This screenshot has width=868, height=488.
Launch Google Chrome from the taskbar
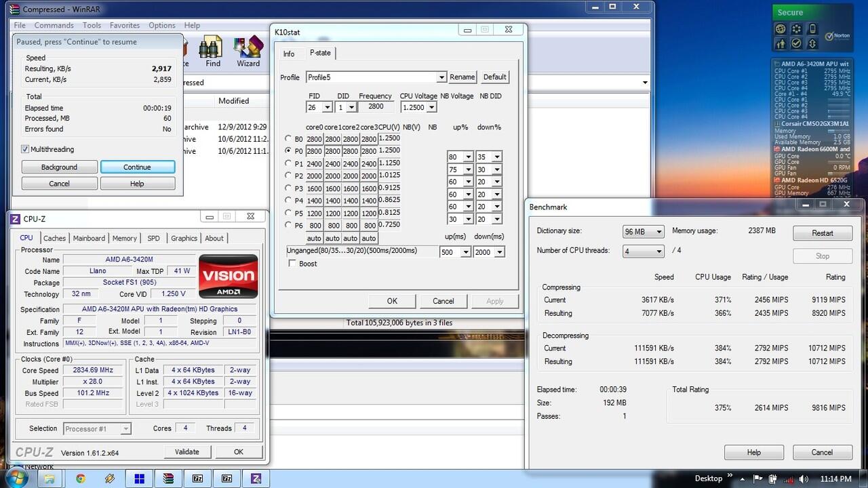(x=81, y=479)
